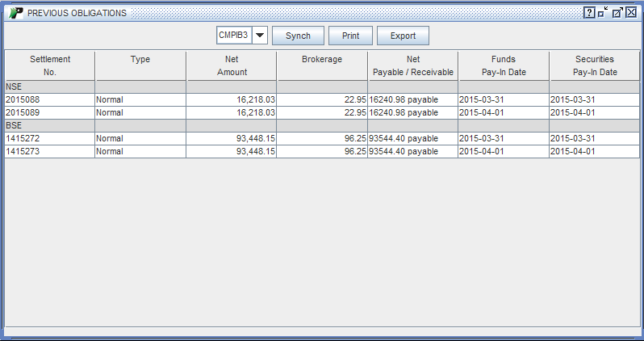Click the Export button
This screenshot has width=644, height=341.
[x=403, y=36]
